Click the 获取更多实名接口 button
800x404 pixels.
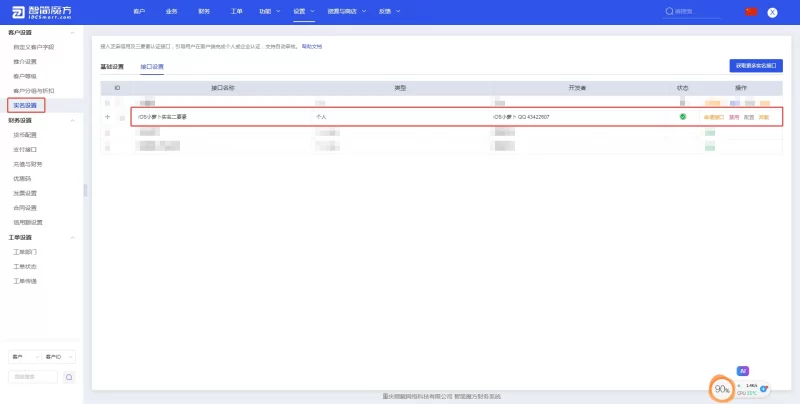click(x=755, y=65)
